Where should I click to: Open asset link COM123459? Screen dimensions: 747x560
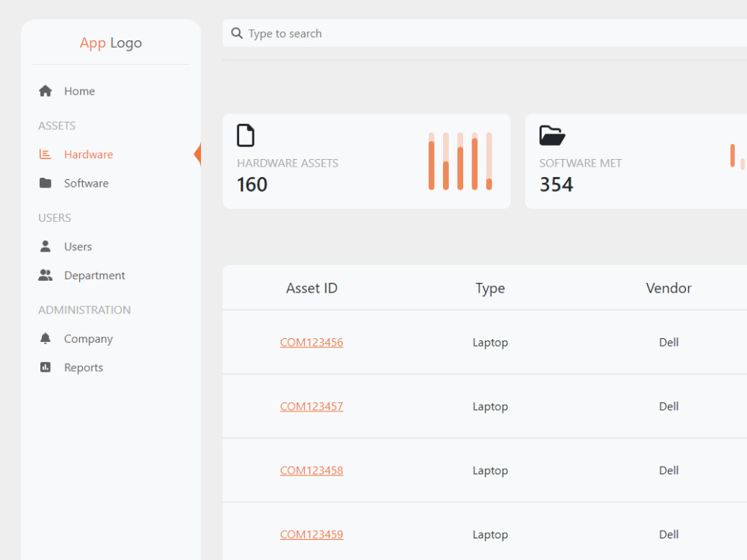(x=311, y=535)
